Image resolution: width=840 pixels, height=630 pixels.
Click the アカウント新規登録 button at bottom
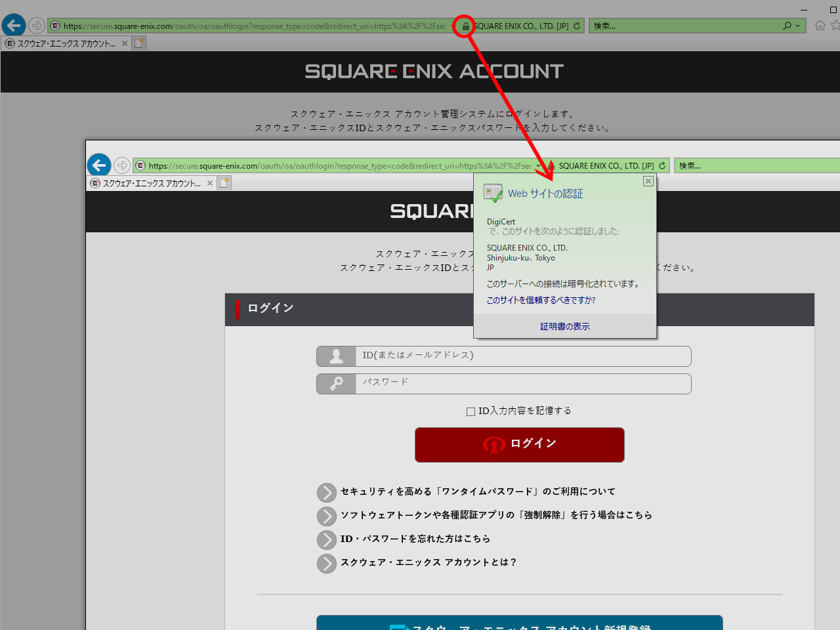[x=520, y=623]
